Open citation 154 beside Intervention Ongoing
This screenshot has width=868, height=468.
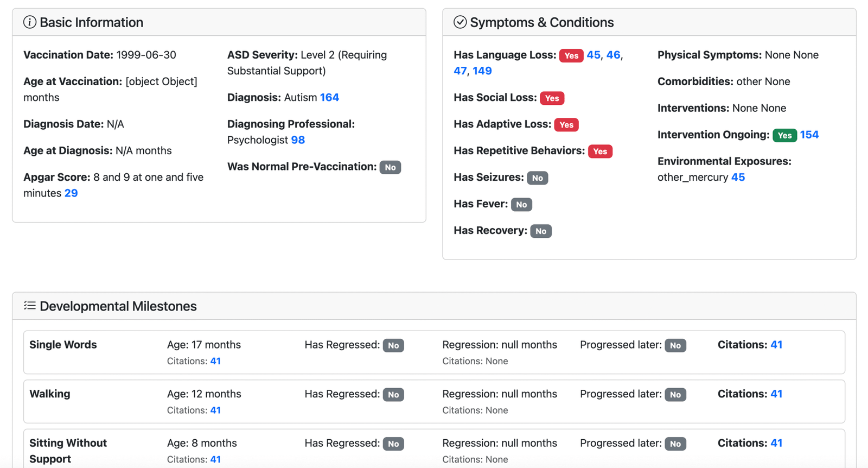[809, 135]
